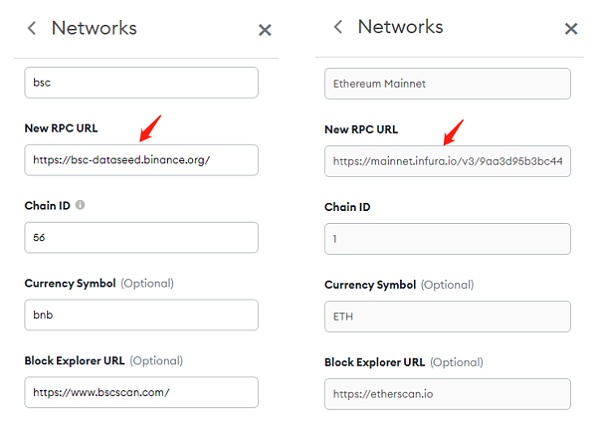The height and width of the screenshot is (438, 600).
Task: Go back from the right Networks panel
Action: click(338, 27)
